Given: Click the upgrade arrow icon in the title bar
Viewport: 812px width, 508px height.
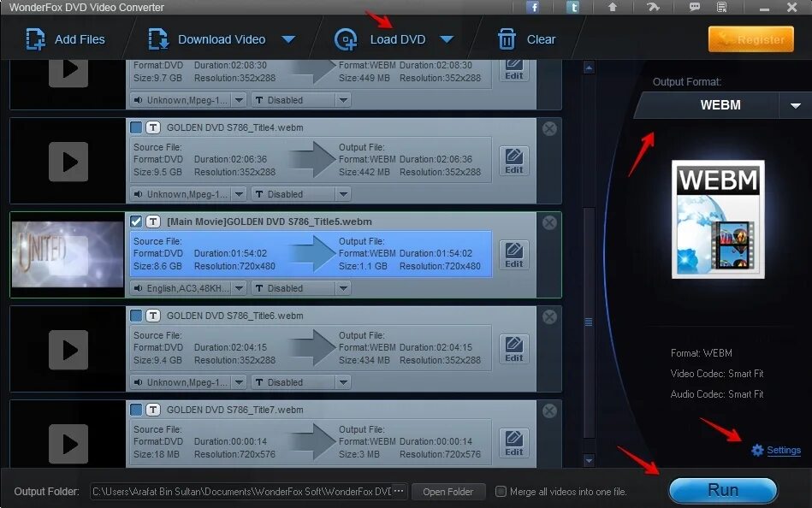Looking at the screenshot, I should coord(613,7).
